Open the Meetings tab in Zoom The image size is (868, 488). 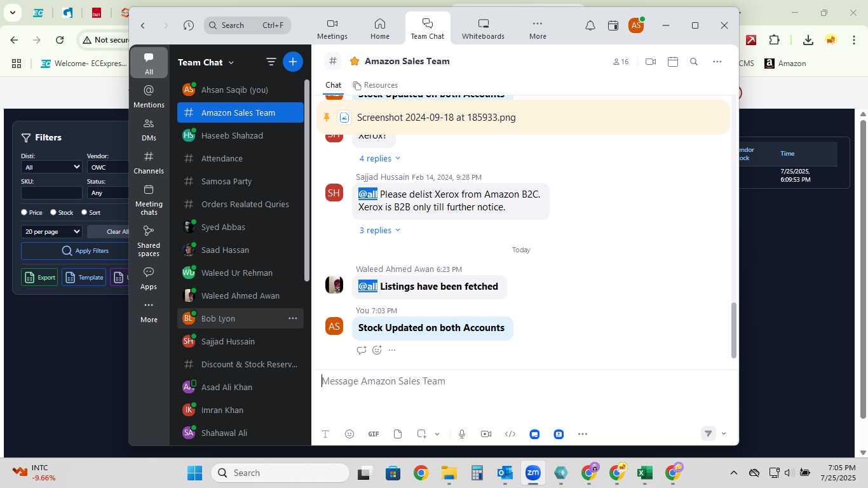point(332,29)
